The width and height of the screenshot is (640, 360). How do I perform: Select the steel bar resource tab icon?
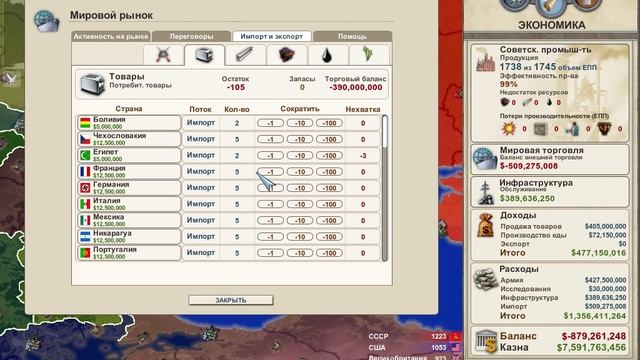tap(245, 55)
